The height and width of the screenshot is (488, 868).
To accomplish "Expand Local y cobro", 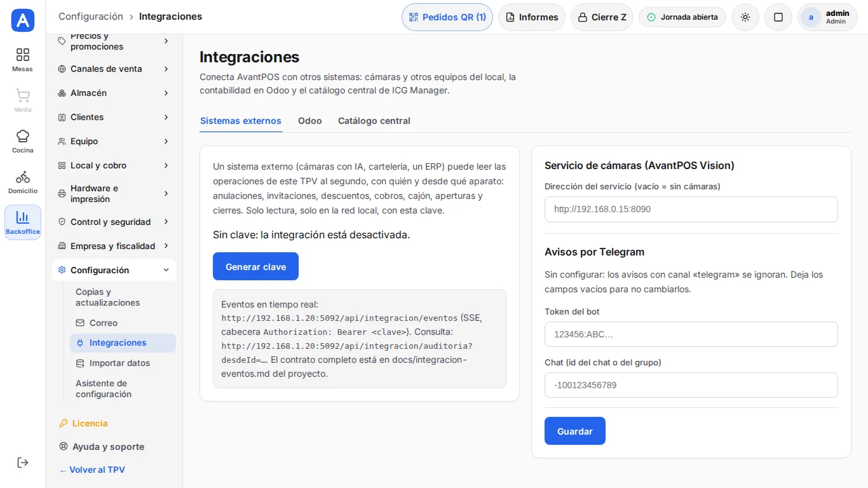I will click(114, 165).
